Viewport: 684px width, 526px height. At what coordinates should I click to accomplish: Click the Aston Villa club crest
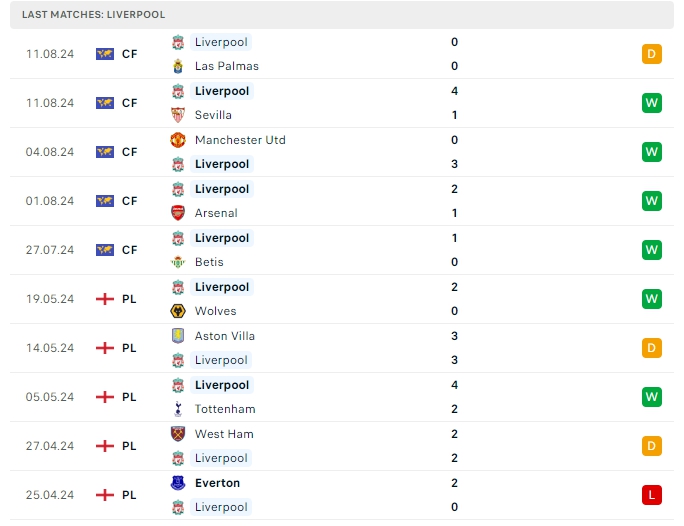(177, 336)
